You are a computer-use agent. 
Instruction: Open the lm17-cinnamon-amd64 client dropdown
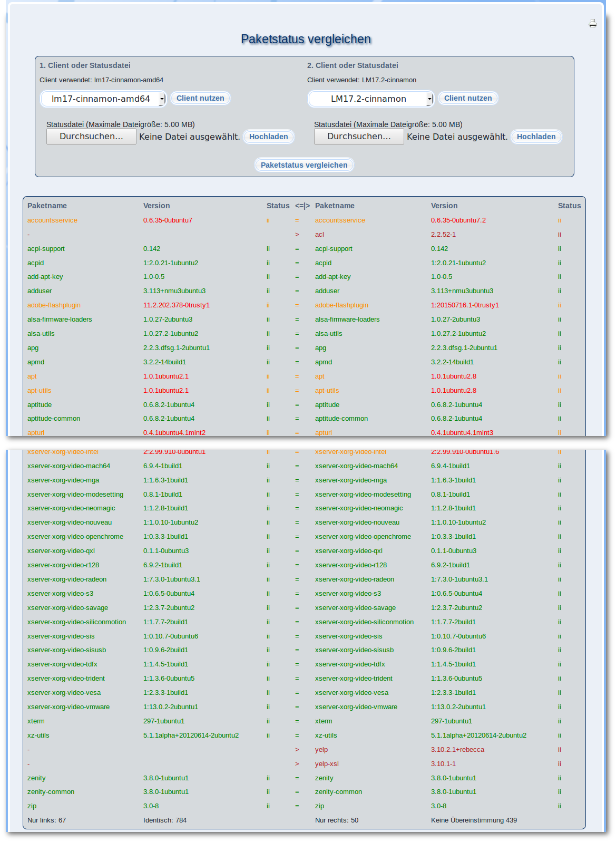[103, 99]
